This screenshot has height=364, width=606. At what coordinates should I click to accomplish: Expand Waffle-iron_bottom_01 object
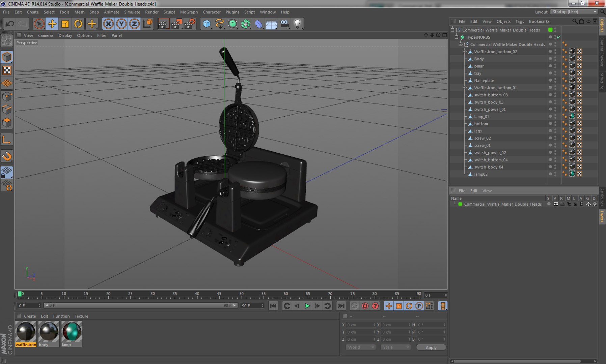[464, 88]
